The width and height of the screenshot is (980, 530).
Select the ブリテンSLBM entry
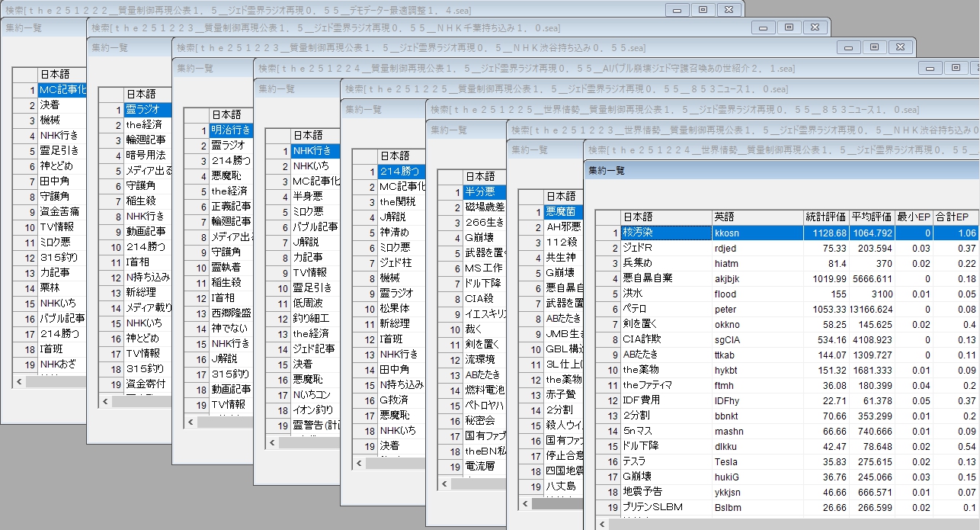(665, 507)
